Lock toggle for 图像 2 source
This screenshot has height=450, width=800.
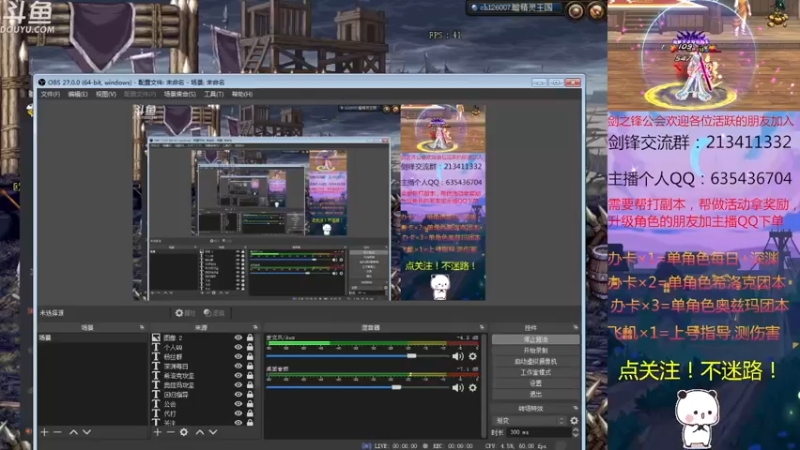click(x=250, y=338)
